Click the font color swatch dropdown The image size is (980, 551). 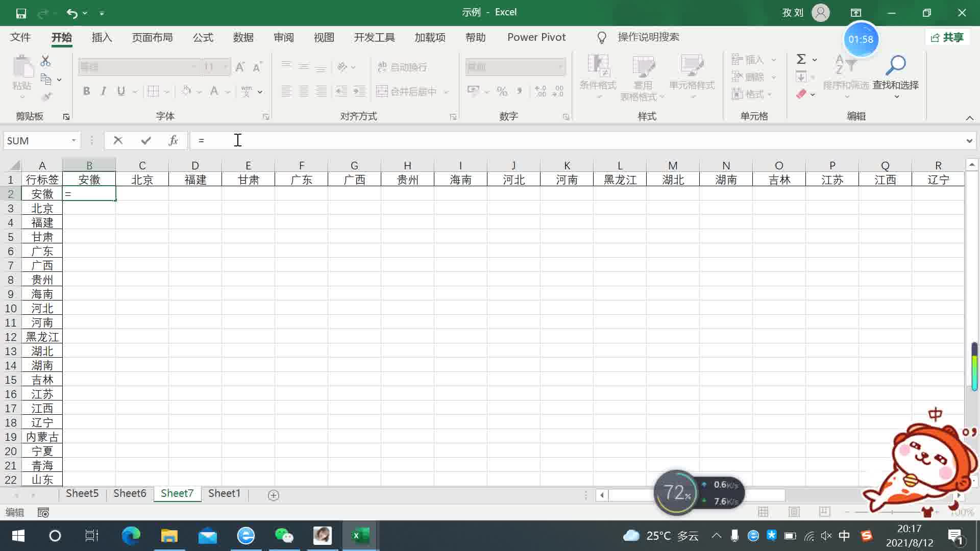(x=227, y=91)
